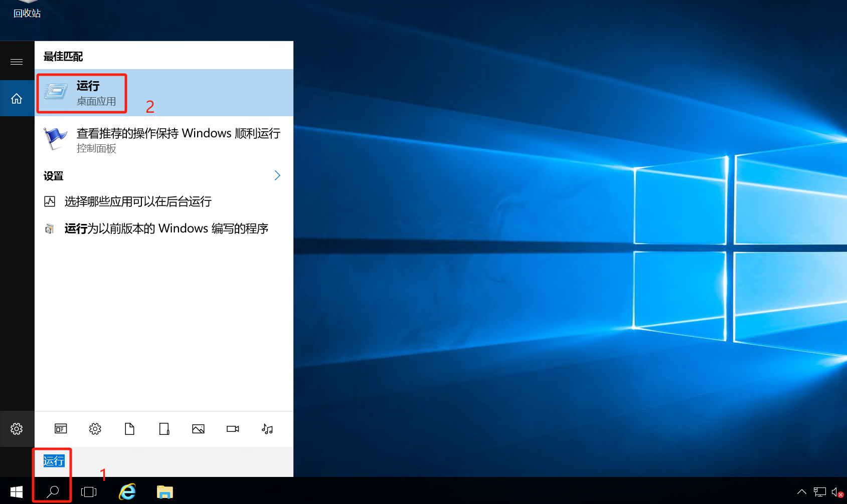
Task: Open network status tray icon
Action: tap(819, 492)
